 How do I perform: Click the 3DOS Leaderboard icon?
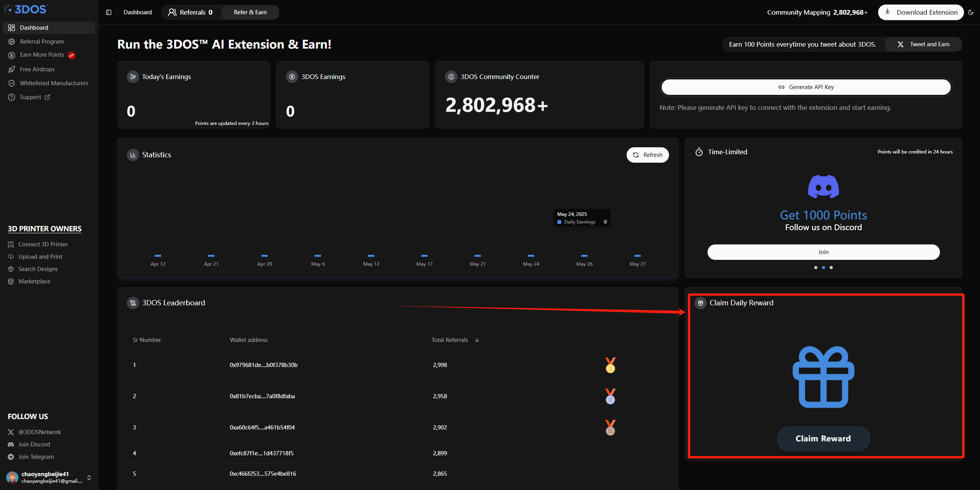(x=133, y=303)
